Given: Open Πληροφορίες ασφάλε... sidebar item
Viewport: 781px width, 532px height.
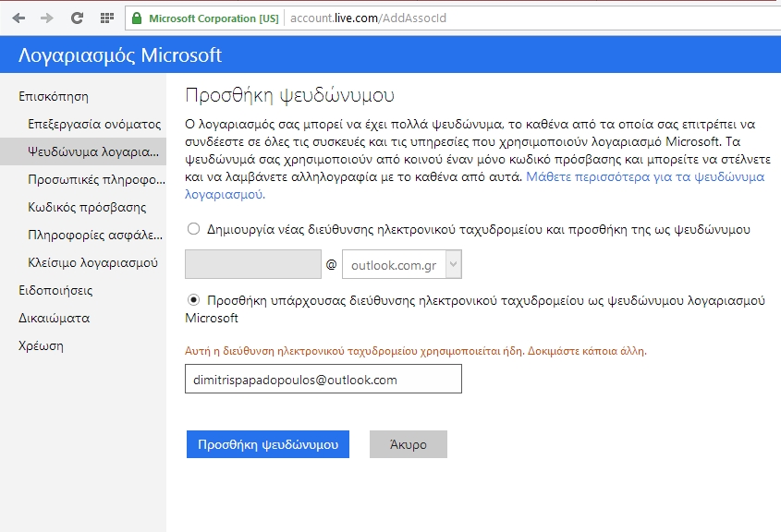Looking at the screenshot, I should point(95,235).
